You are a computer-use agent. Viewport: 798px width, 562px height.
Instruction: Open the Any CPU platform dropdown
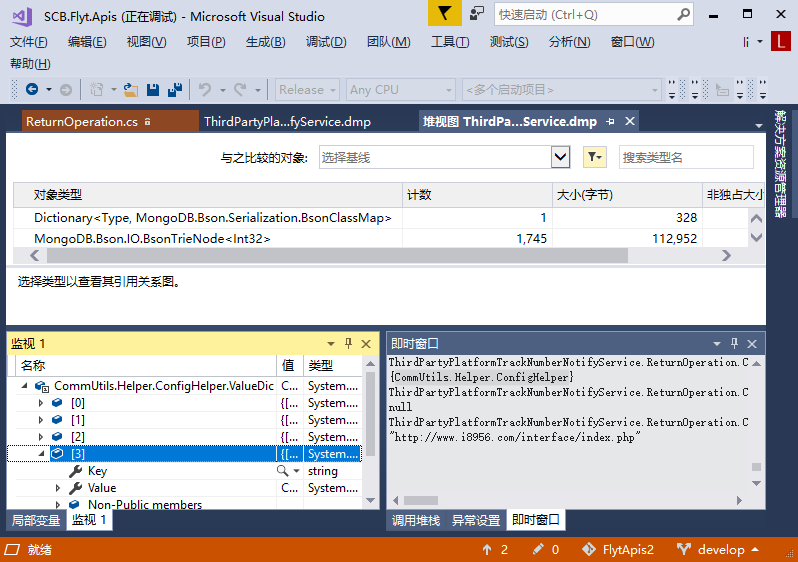pos(401,90)
